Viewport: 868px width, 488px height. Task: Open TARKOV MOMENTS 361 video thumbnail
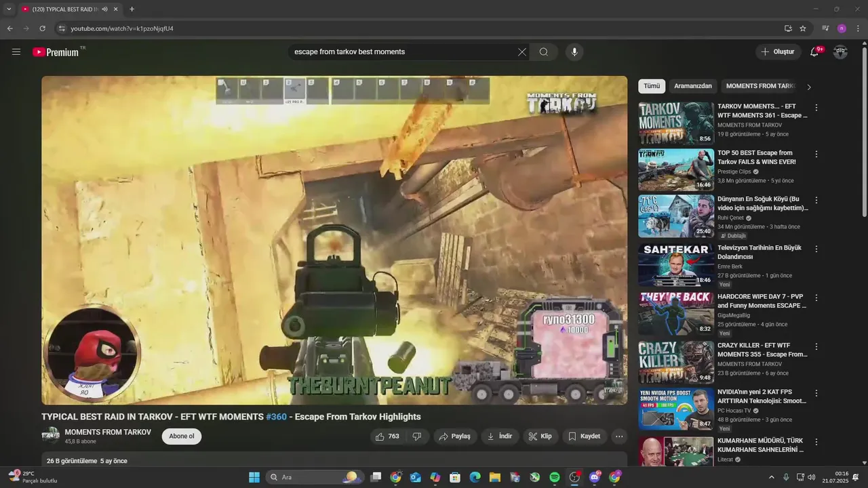(x=676, y=123)
